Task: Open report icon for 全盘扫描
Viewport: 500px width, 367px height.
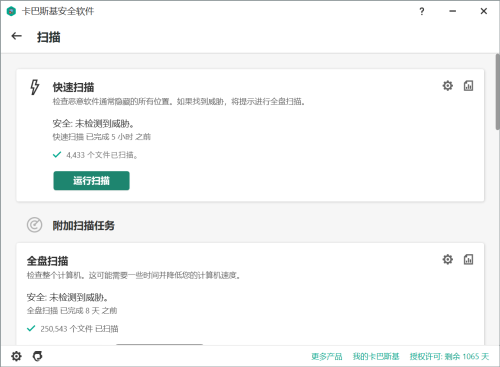Action: coord(468,259)
